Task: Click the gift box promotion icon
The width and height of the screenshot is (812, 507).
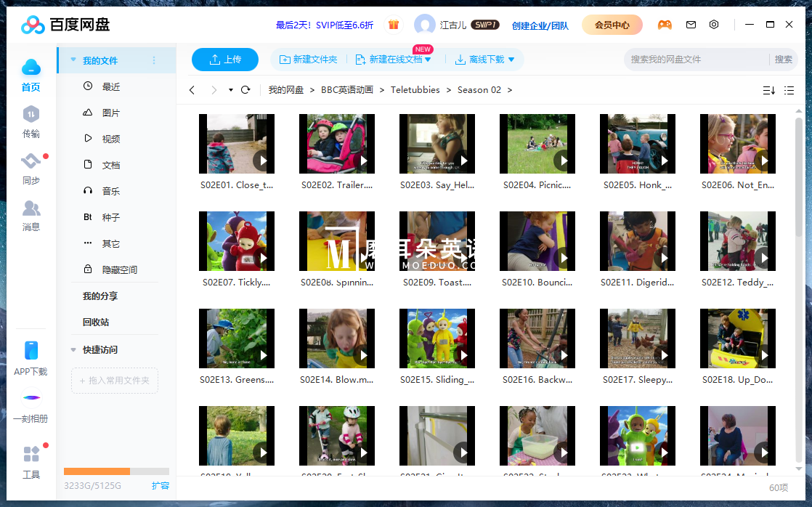Action: 393,24
